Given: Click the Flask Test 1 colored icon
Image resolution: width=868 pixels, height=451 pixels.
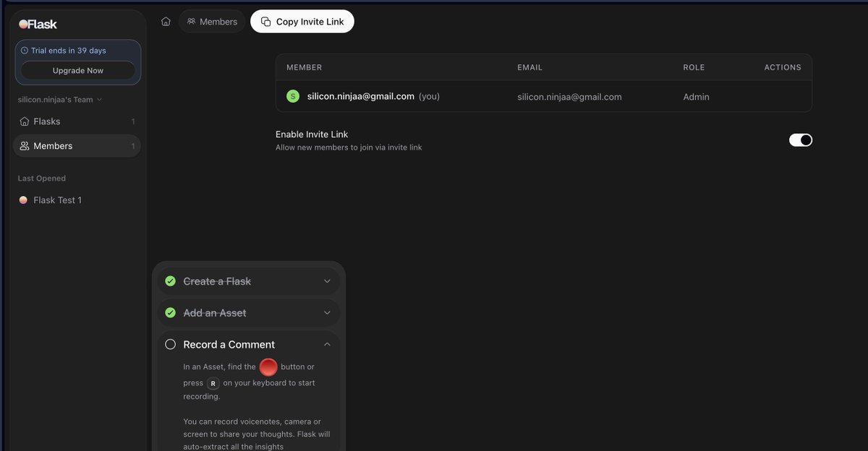Looking at the screenshot, I should coord(23,200).
